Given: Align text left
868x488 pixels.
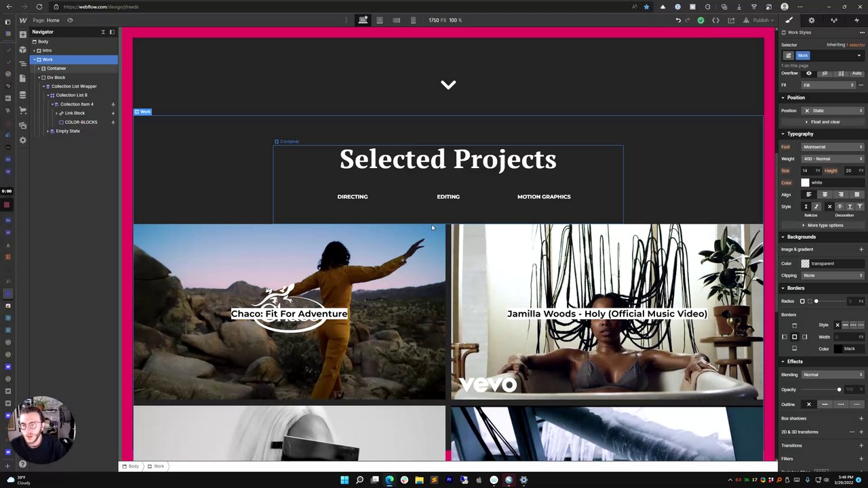Looking at the screenshot, I should 808,195.
